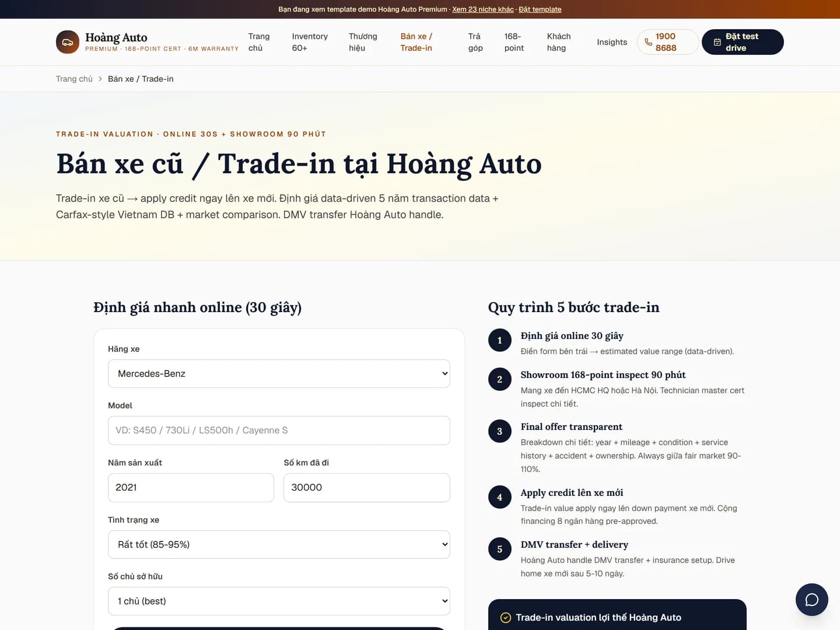Click the page title "Bán xe cũ / Trade-in tại Hoàng Auto"
The width and height of the screenshot is (840, 630).
299,164
